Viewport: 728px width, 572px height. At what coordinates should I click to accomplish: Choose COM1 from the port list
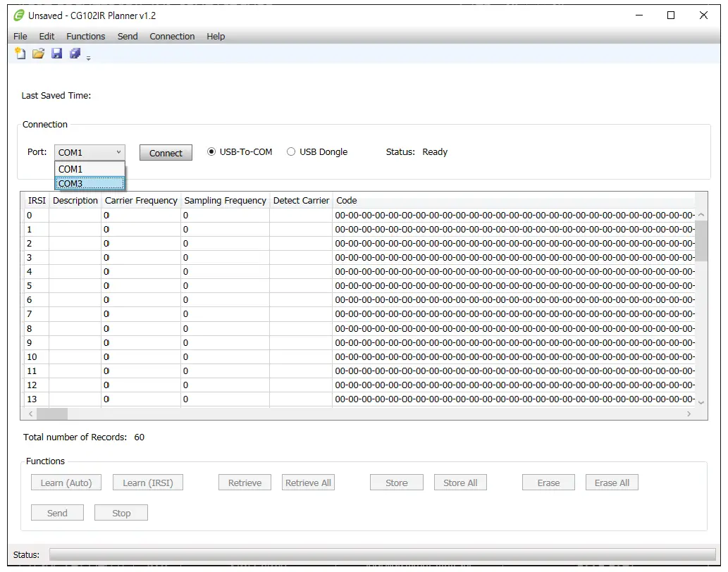90,169
